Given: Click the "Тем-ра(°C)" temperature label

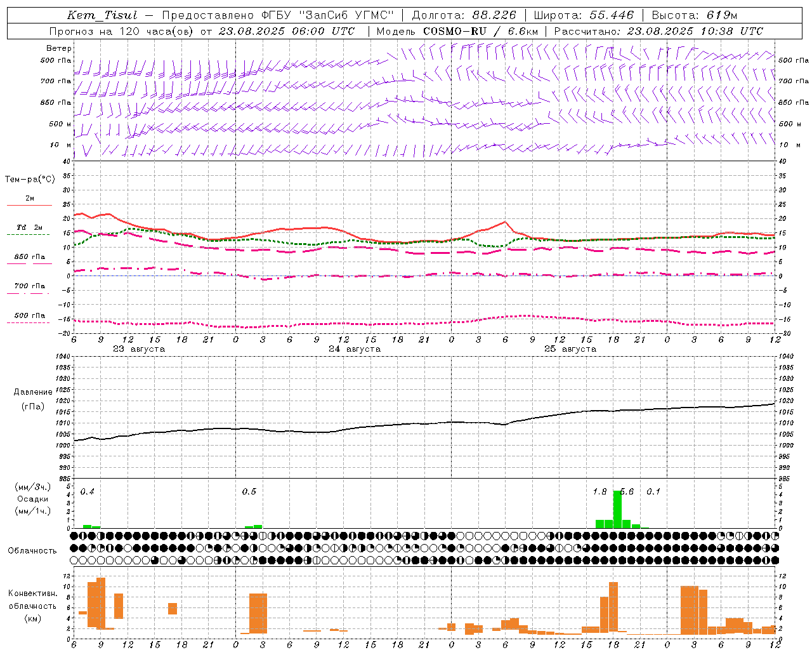Looking at the screenshot, I should tap(30, 180).
